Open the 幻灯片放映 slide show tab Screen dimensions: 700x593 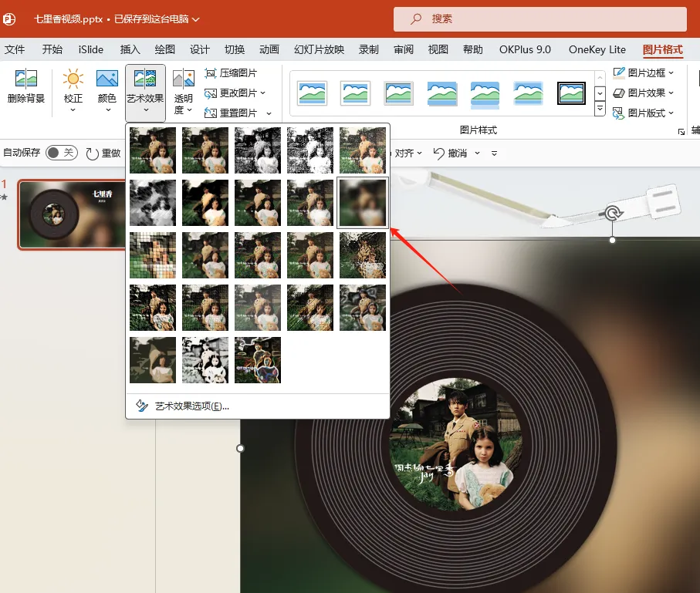click(320, 49)
